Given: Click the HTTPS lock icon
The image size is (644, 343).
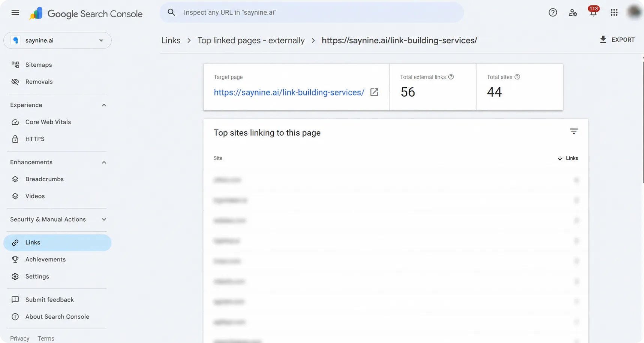Looking at the screenshot, I should coord(15,139).
